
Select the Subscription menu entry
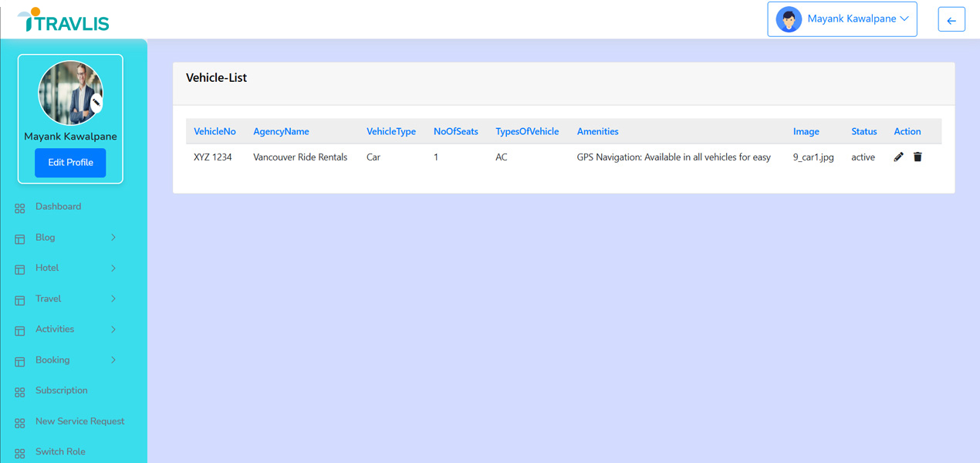click(x=63, y=390)
